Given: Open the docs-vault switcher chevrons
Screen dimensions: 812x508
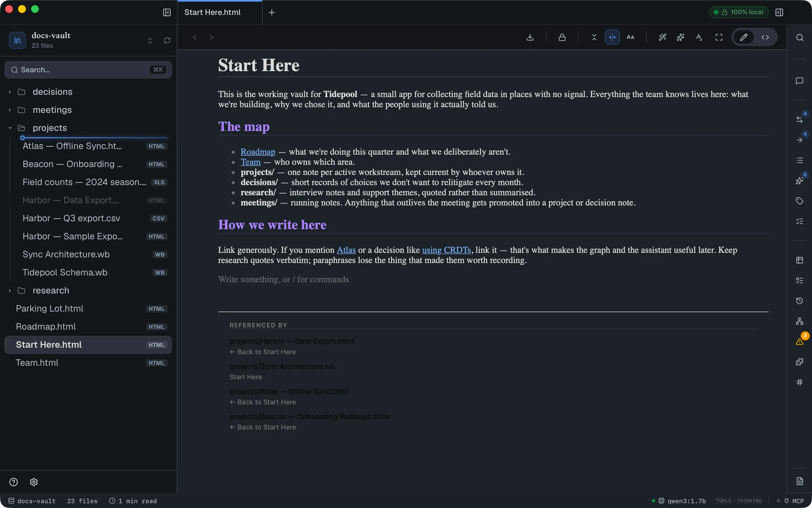Looking at the screenshot, I should point(150,41).
